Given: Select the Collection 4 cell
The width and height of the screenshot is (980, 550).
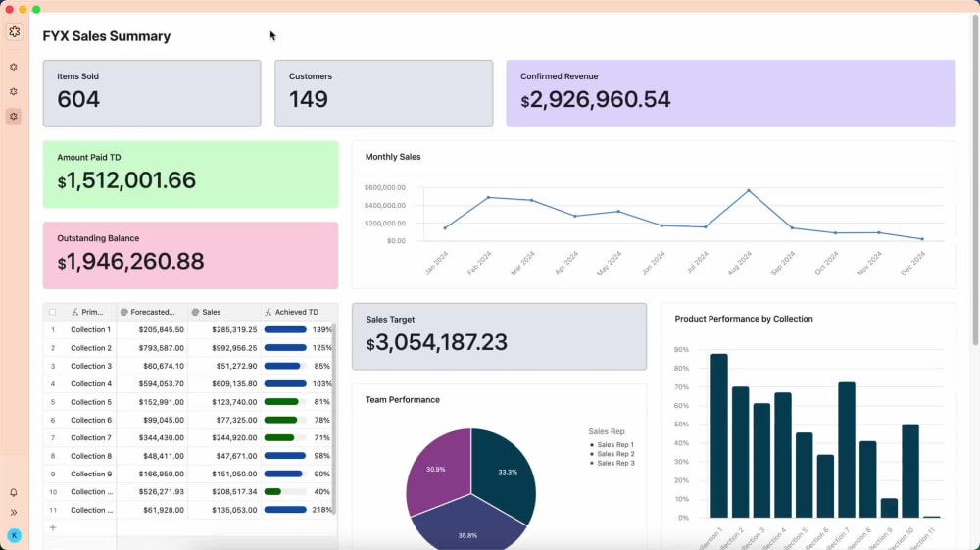Looking at the screenshot, I should coord(90,383).
